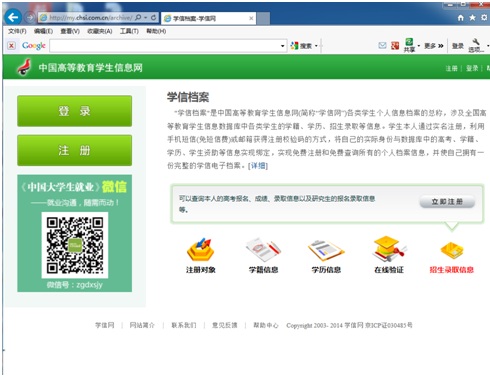Open the footer 联系我们 link
490x380 pixels.
184,325
